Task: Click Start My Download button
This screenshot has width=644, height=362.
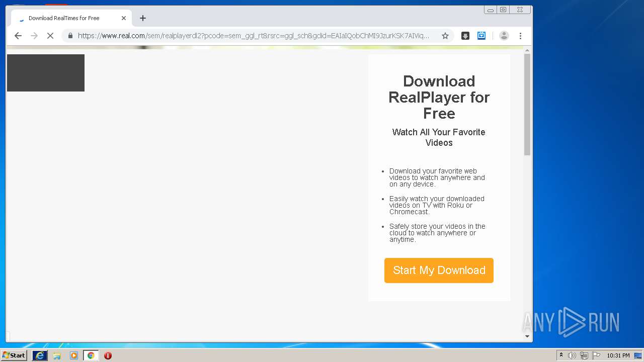Action: [x=439, y=270]
